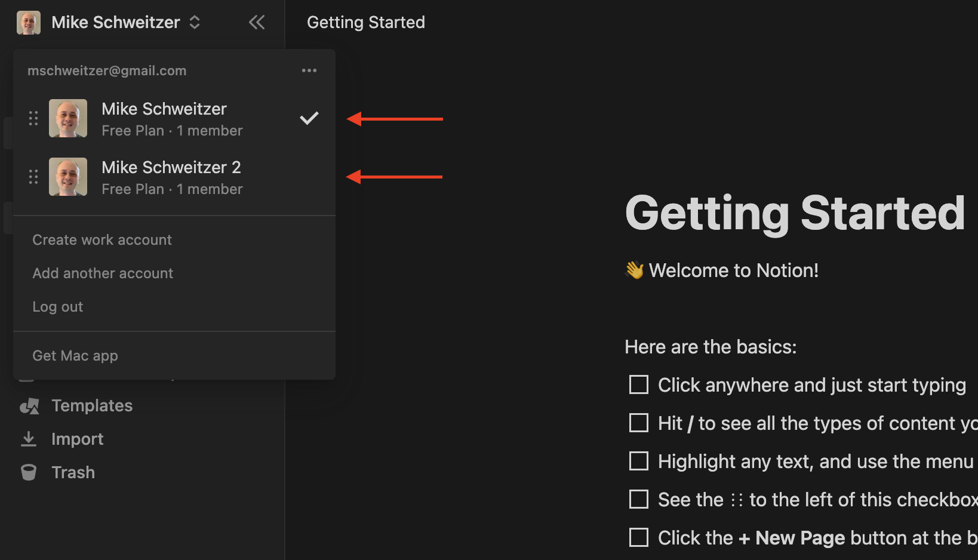Collapse sidebar with double chevron icon
The image size is (978, 560).
tap(257, 23)
